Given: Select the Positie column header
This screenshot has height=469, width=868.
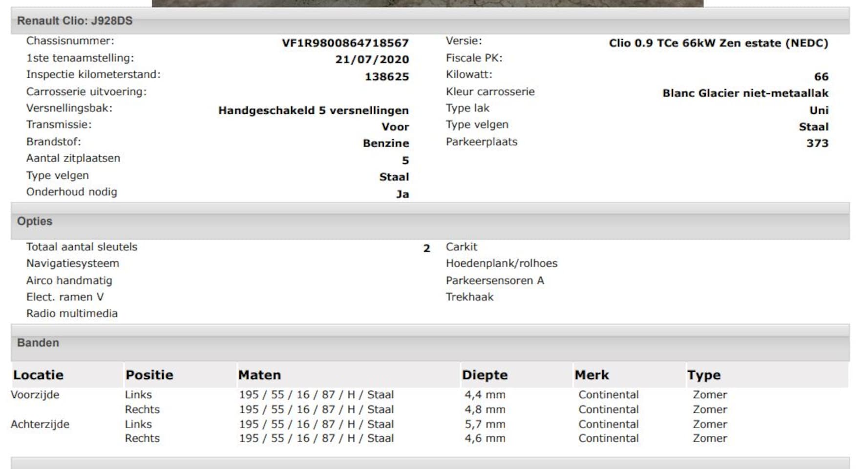Looking at the screenshot, I should (x=149, y=375).
